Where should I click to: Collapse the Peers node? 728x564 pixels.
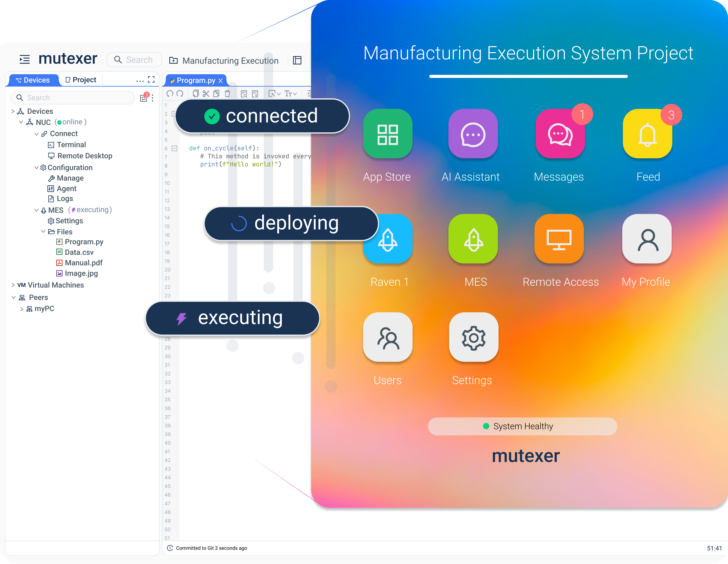pos(14,297)
